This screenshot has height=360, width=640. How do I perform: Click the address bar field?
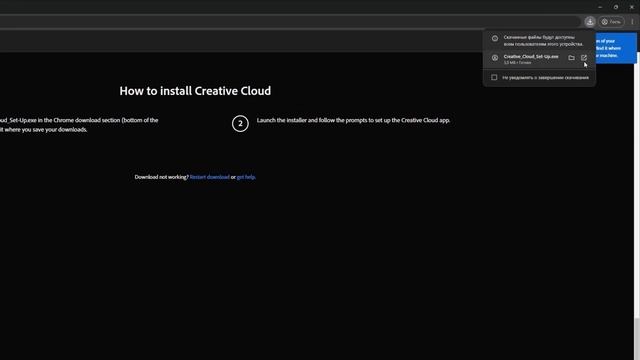pos(290,22)
